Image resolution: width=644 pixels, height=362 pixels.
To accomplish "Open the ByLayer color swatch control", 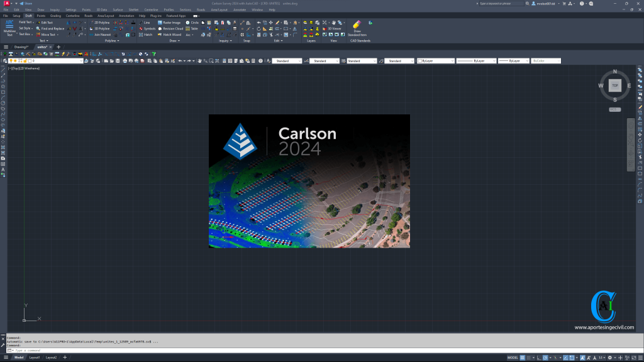I will [x=434, y=60].
